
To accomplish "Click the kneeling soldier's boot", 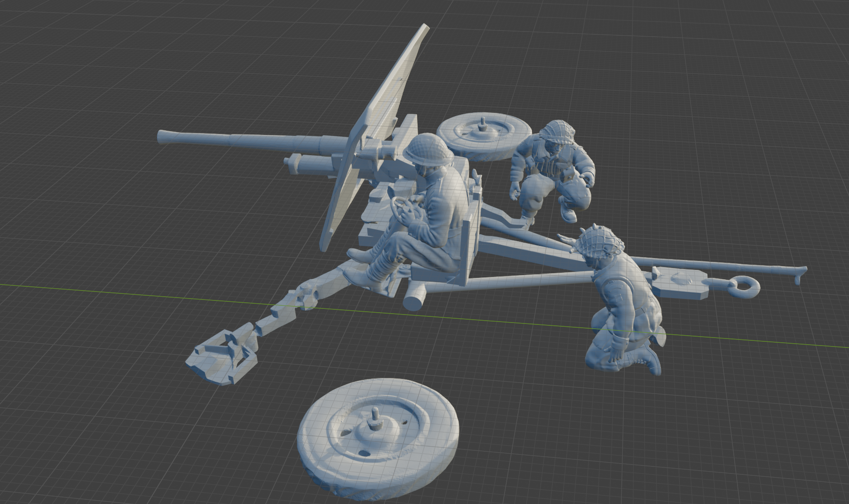I will coord(651,362).
